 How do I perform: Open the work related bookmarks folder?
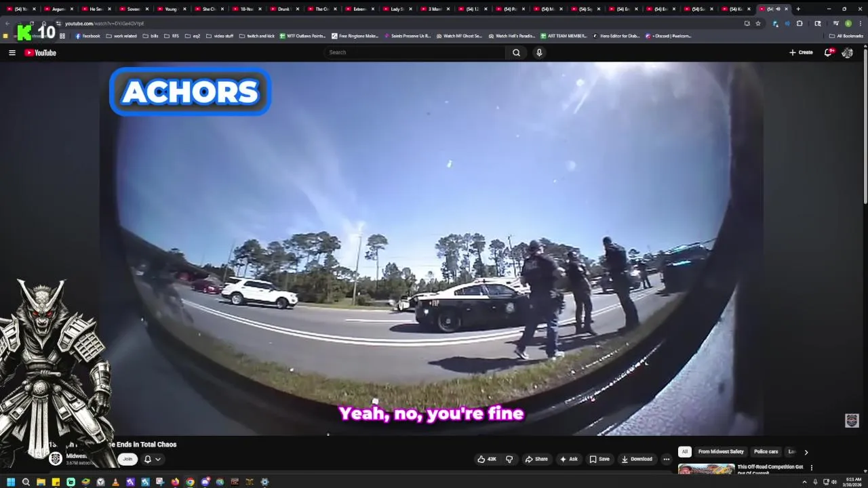(x=121, y=36)
